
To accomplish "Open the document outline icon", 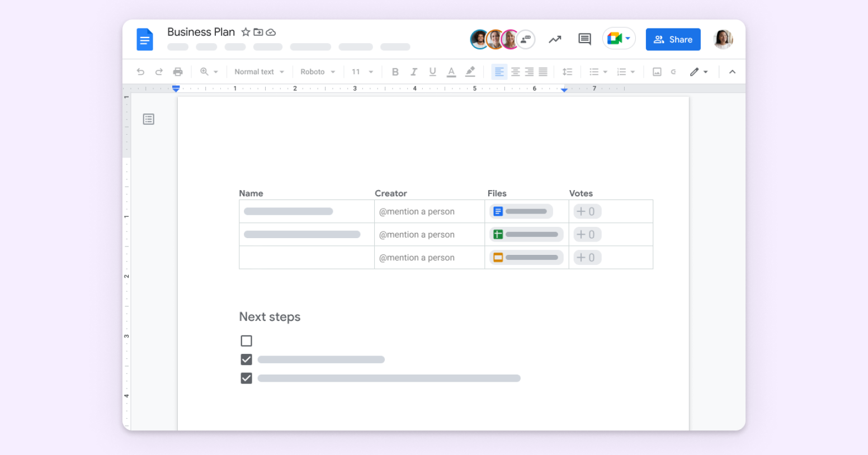I will click(148, 119).
